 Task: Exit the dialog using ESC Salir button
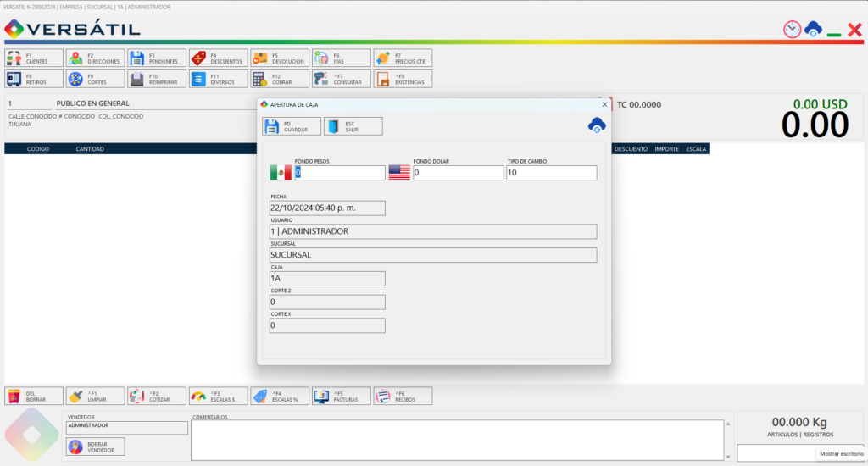click(x=353, y=126)
